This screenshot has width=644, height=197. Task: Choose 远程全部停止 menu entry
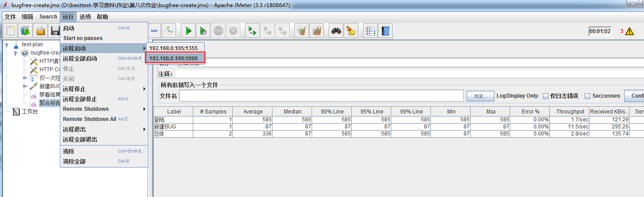point(104,99)
